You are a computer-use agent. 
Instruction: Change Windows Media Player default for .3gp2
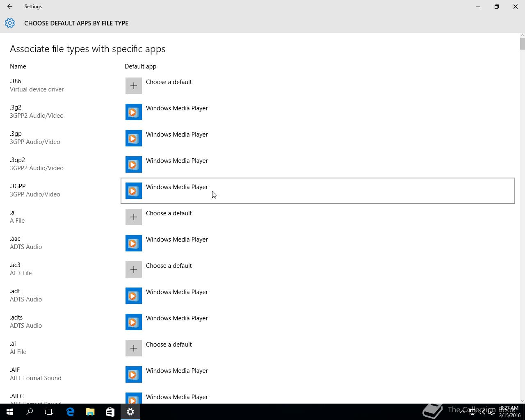[x=318, y=164]
